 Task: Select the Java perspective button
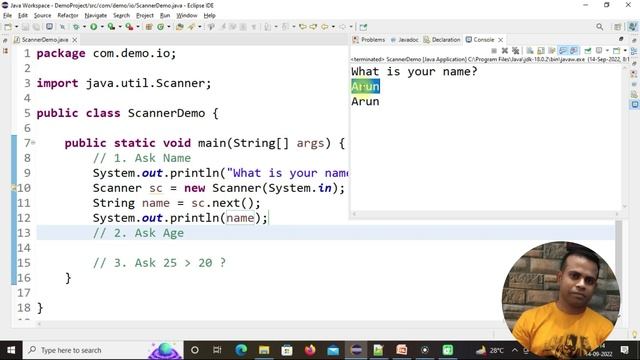pos(632,27)
